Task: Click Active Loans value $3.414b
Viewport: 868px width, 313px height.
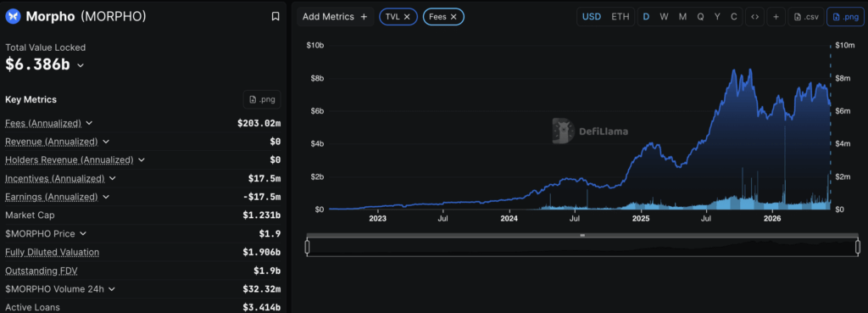Action: (x=261, y=307)
